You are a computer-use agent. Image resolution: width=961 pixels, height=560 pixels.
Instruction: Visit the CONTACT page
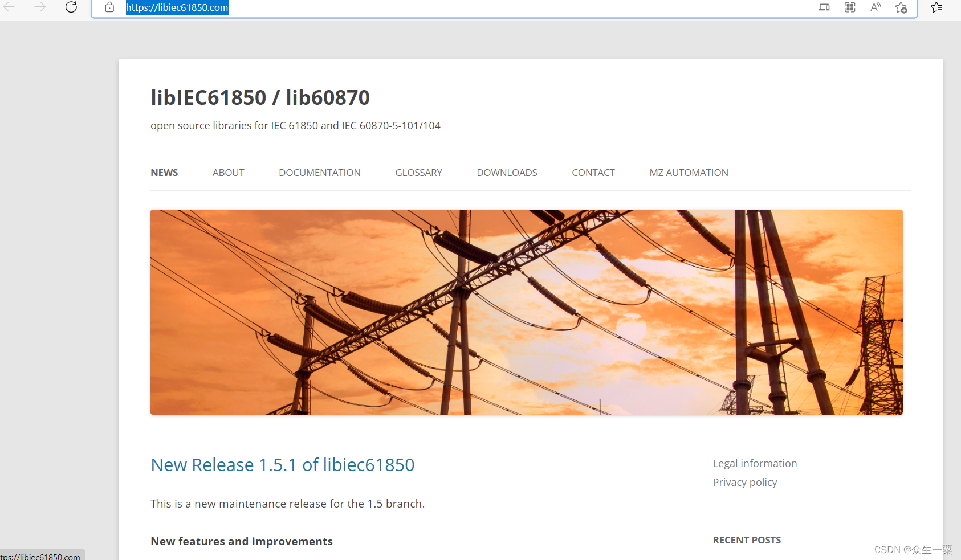coord(593,173)
